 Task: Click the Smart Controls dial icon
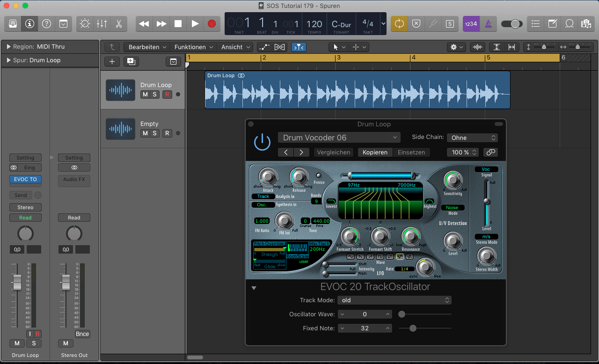(85, 23)
